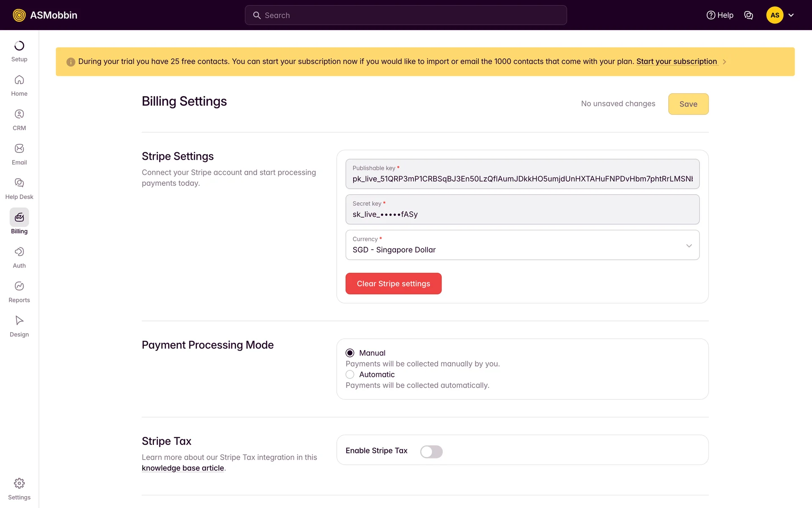Go to Home in sidebar
This screenshot has height=508, width=812.
point(19,80)
